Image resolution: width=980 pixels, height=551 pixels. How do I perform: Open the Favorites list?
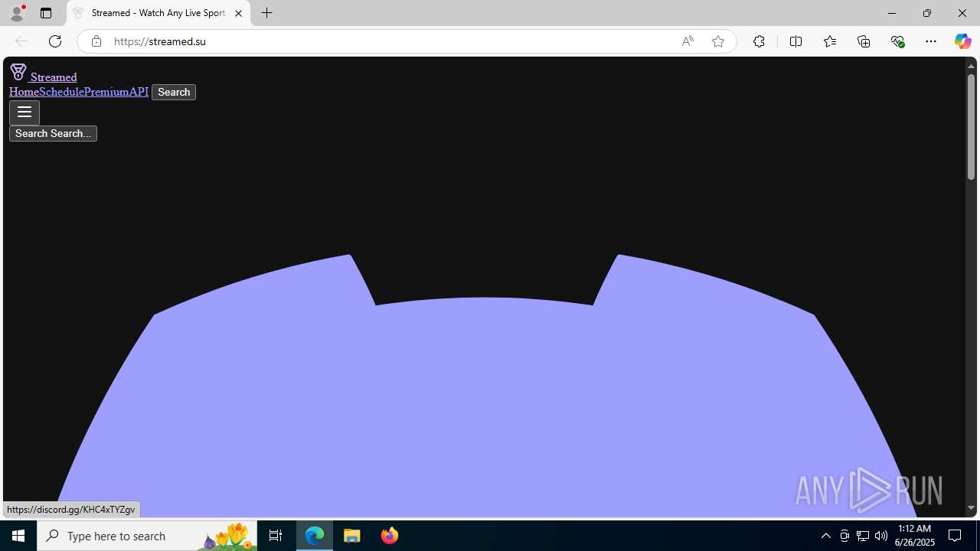click(830, 41)
